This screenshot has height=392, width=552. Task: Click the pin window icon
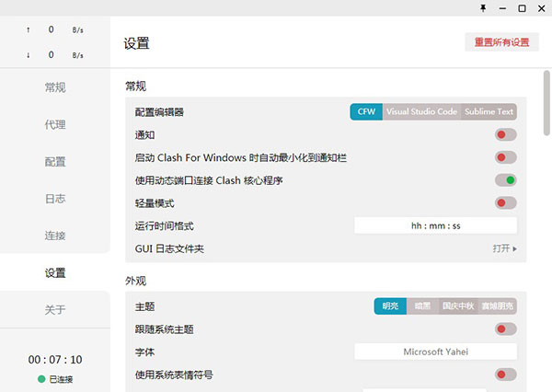point(484,8)
